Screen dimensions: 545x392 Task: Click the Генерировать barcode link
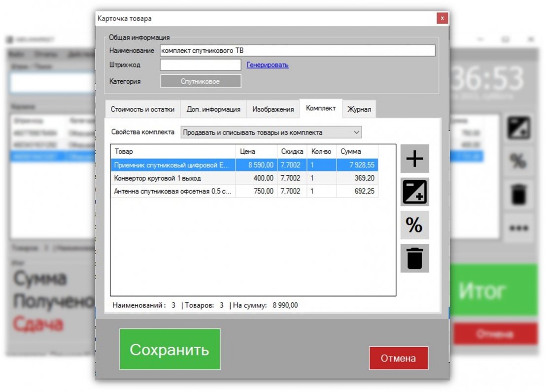pos(268,65)
